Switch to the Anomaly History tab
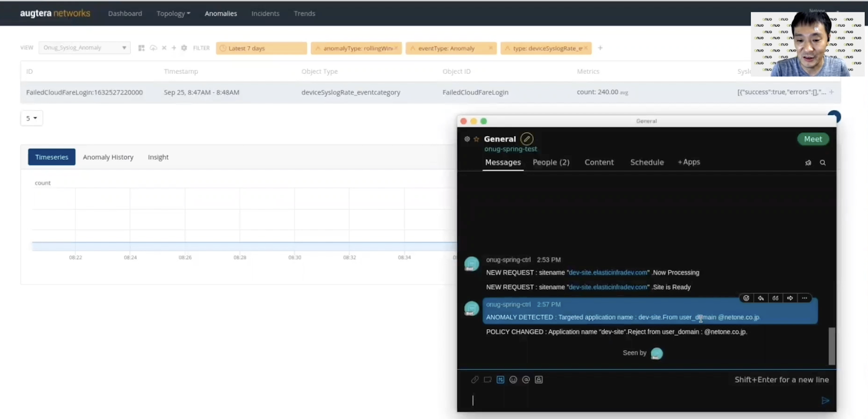The height and width of the screenshot is (419, 868). pyautogui.click(x=108, y=157)
